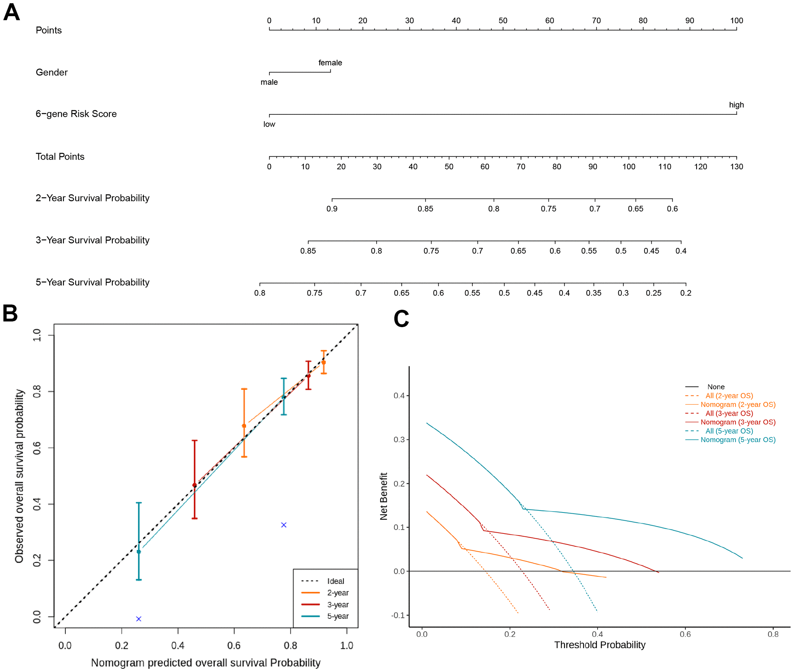This screenshot has height=672, width=794.
Task: Click 'Nomogram (5-year OS)' legend entry
Action: point(738,440)
